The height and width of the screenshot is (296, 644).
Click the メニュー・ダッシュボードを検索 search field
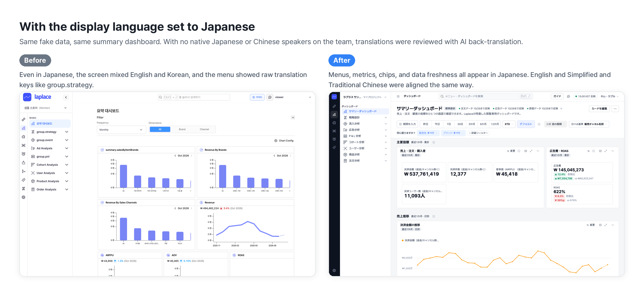tap(486, 96)
